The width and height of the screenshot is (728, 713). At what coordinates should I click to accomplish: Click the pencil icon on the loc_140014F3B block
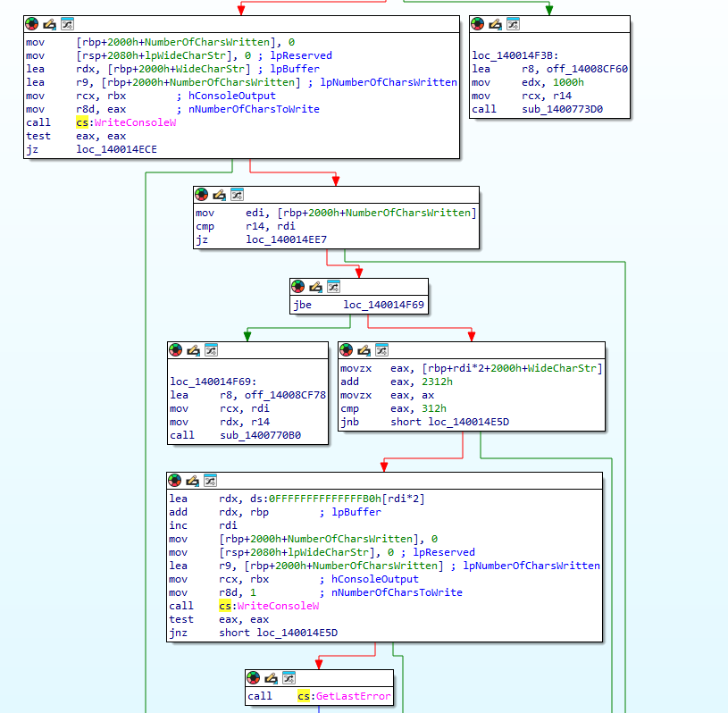click(x=495, y=24)
